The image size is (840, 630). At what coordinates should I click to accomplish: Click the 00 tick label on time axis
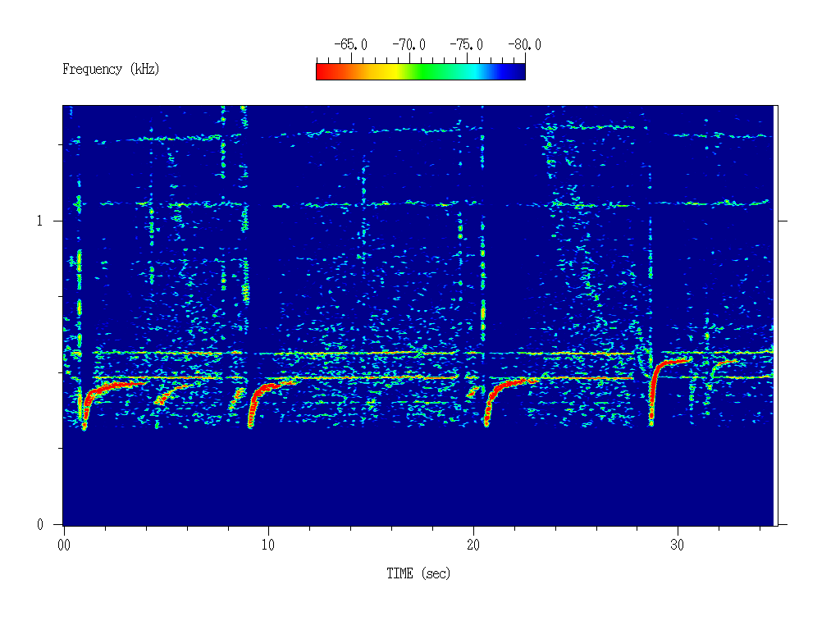[64, 544]
